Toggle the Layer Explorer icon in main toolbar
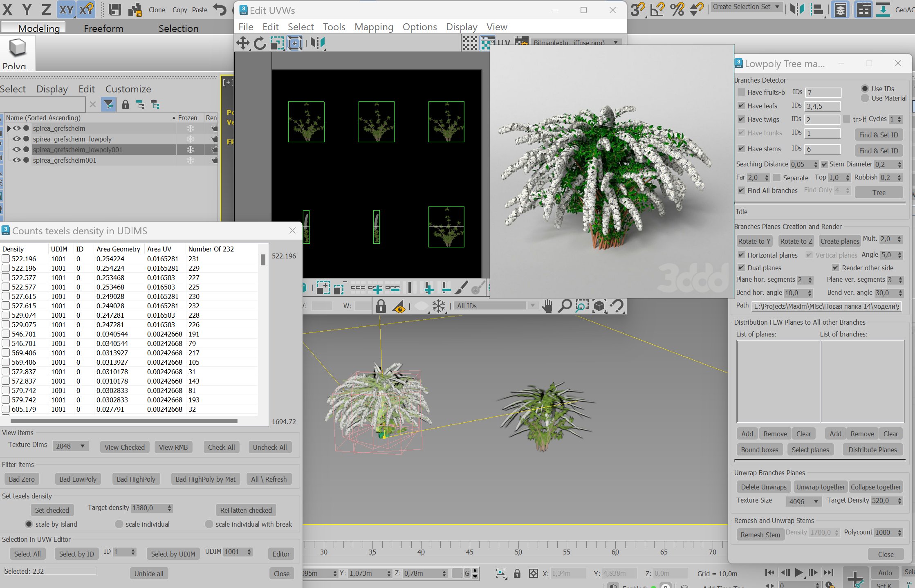Screen dimensions: 915x588 click(x=840, y=9)
